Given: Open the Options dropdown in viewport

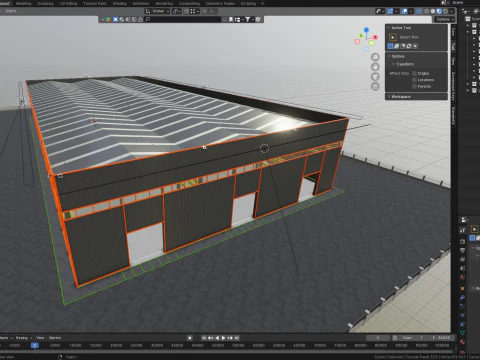Looking at the screenshot, I should (x=445, y=19).
